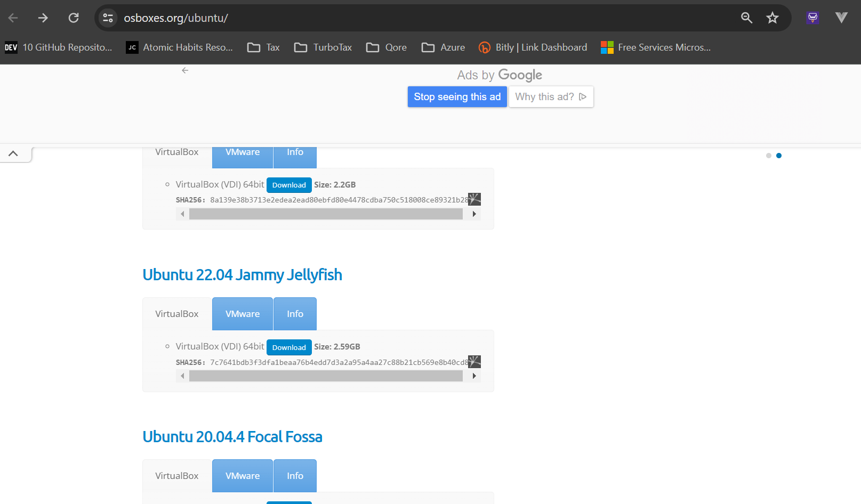Viewport: 861px width, 504px height.
Task: Open the Qore bookmarks folder
Action: 387,47
